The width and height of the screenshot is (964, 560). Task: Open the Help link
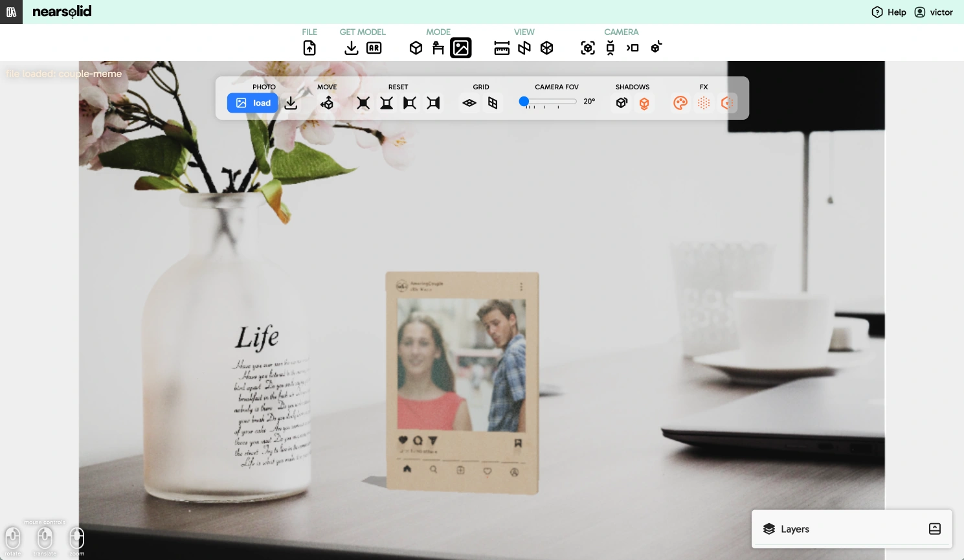[x=889, y=12]
